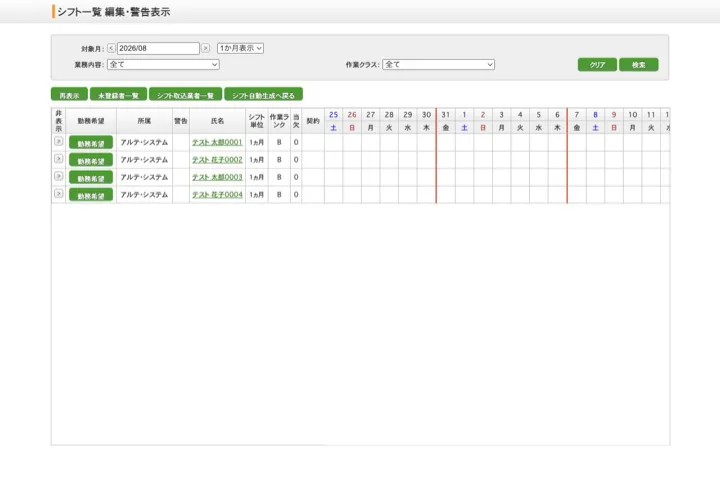Click the 検索 button
The width and height of the screenshot is (720, 479).
click(638, 65)
